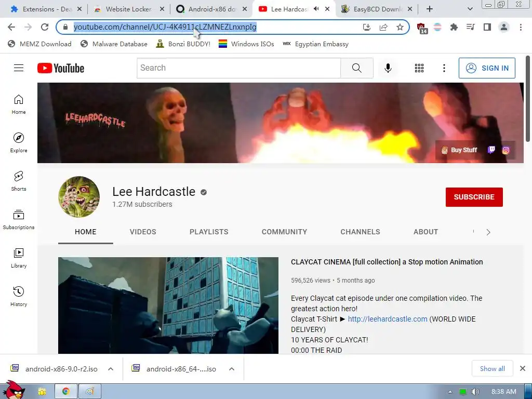This screenshot has width=532, height=399.
Task: Click the Lee Hardcastle channel avatar
Action: (79, 197)
